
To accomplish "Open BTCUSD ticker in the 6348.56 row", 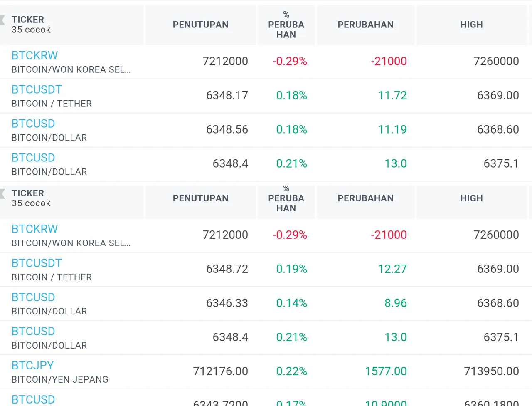I will [x=33, y=124].
